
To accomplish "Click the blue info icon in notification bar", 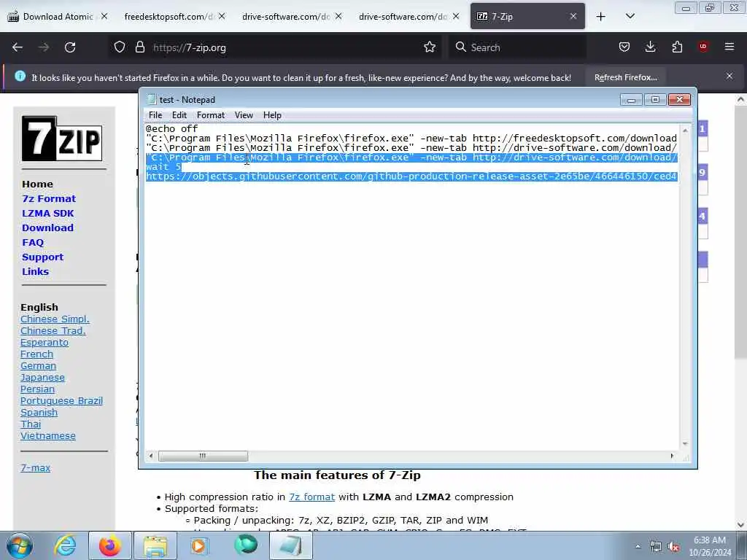I will click(20, 76).
